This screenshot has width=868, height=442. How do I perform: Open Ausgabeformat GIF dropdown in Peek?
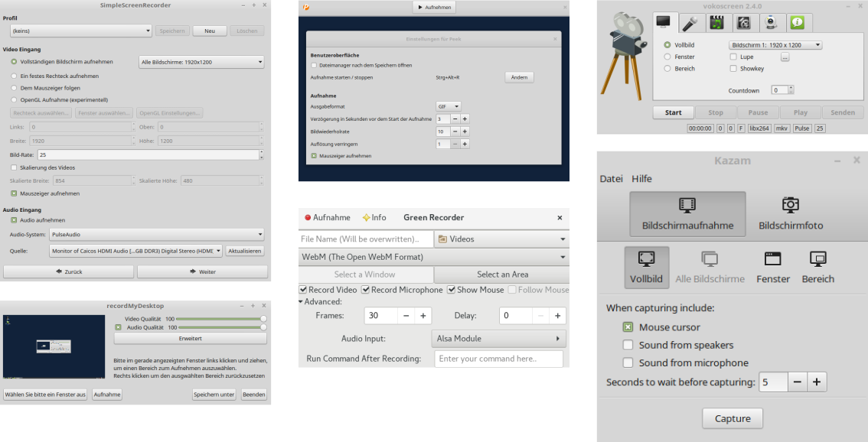click(x=449, y=106)
